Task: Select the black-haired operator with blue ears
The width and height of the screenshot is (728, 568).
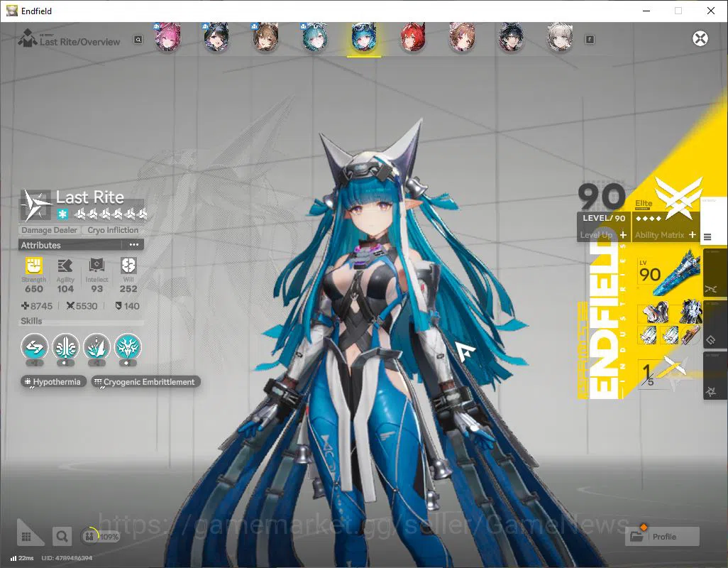Action: (x=216, y=37)
